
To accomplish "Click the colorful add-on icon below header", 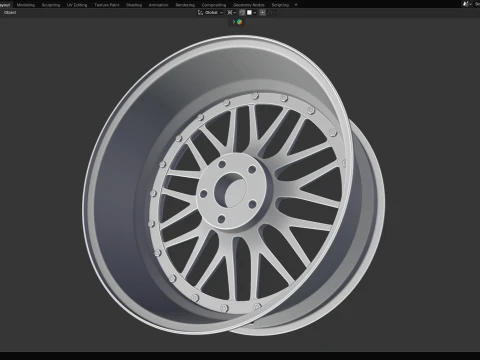I will [x=239, y=22].
